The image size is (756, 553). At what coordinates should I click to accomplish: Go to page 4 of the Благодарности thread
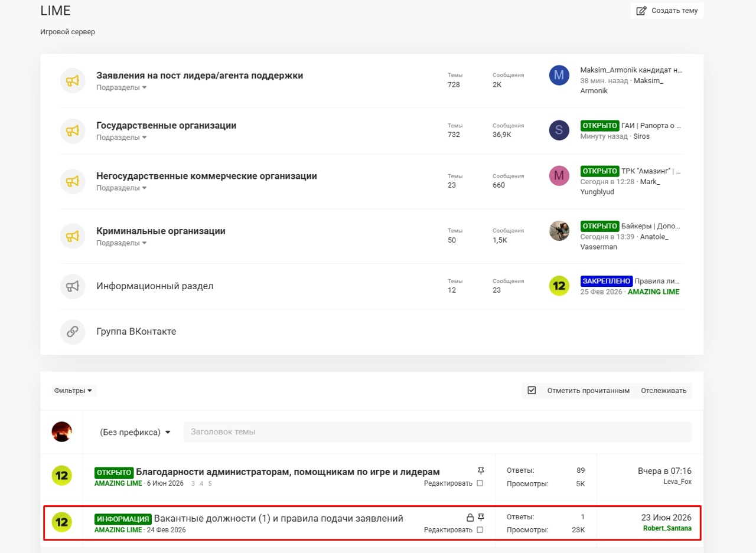click(201, 483)
